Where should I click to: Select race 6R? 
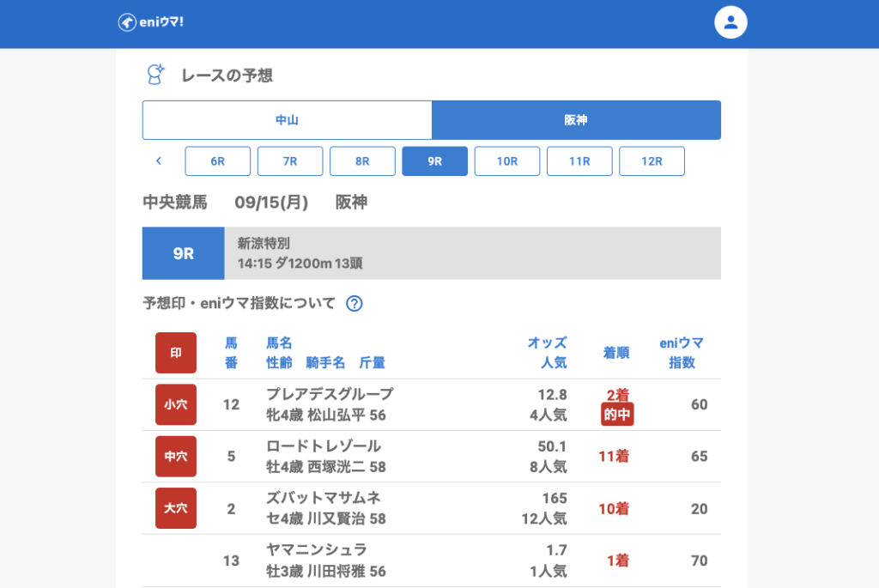click(x=218, y=161)
